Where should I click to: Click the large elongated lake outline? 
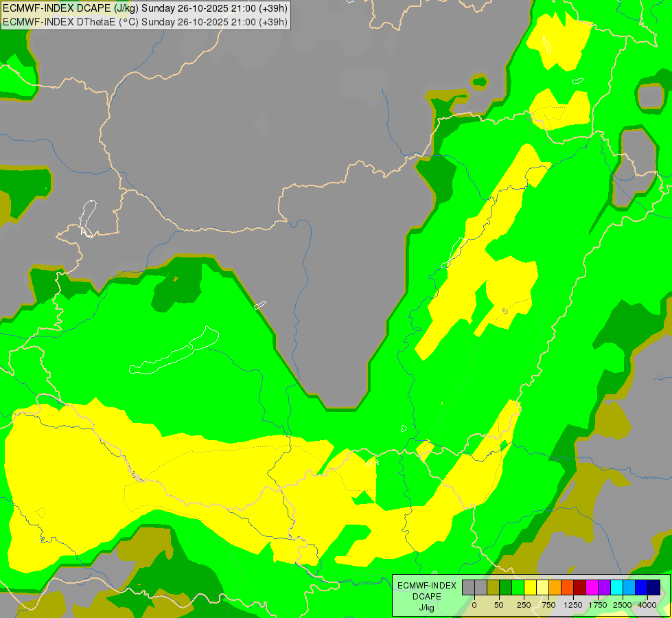click(174, 350)
